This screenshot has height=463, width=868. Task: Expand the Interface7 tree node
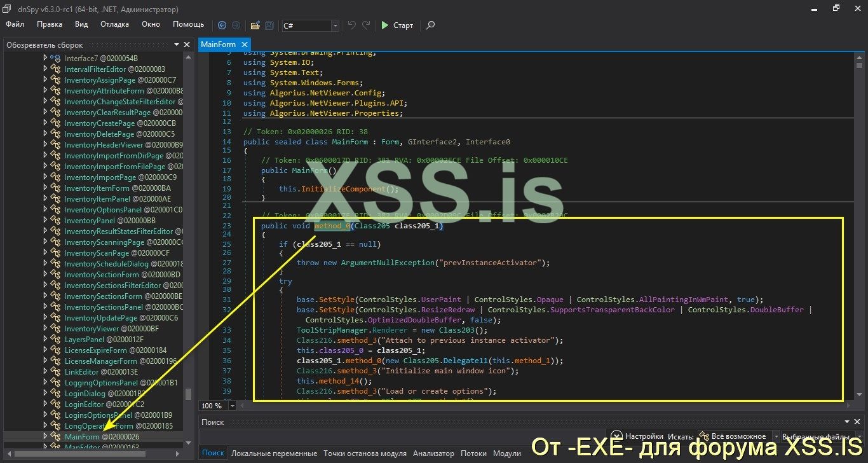click(x=45, y=59)
